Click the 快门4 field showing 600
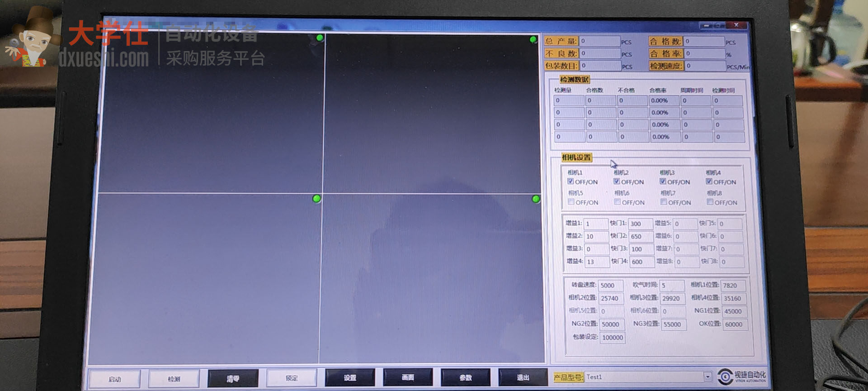The height and width of the screenshot is (391, 868). [642, 262]
